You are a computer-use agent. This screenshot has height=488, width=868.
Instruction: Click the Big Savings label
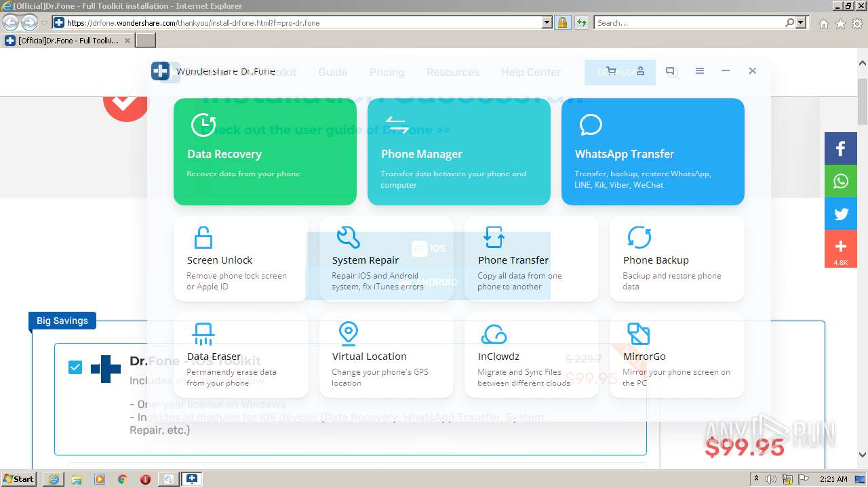(x=62, y=321)
